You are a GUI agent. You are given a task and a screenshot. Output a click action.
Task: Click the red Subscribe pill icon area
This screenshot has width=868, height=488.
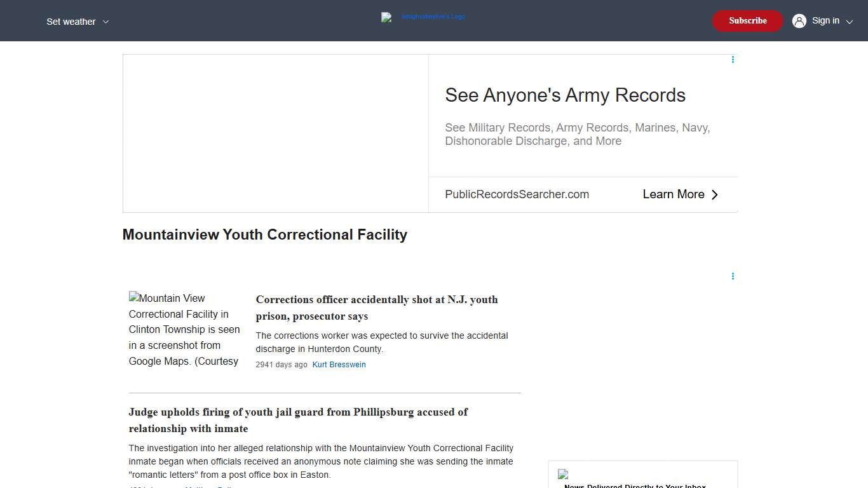point(747,20)
